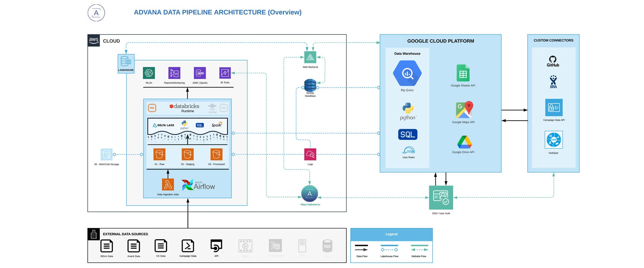644x268 pixels.
Task: Click the Logs icon
Action: pyautogui.click(x=310, y=154)
